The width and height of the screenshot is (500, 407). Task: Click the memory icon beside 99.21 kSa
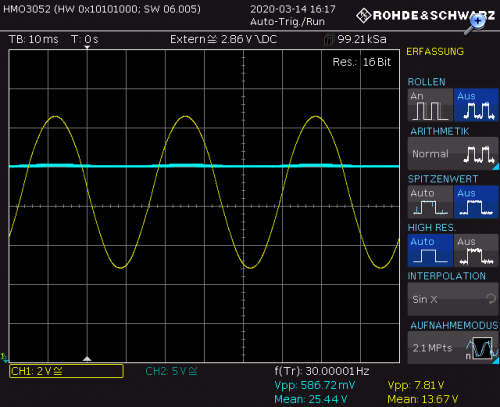(328, 40)
